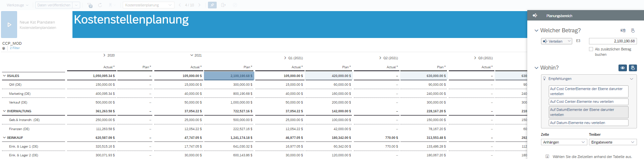Toggle the pin icon in the toolbar
644x159 pixels.
point(212,5)
